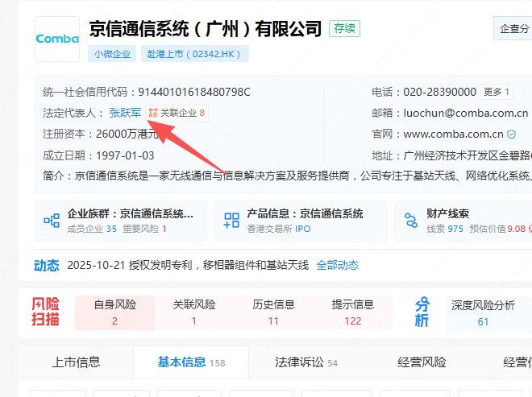532x397 pixels.
Task: Click the company name 京信通信系统（广州）有限公司
Action: click(x=206, y=29)
